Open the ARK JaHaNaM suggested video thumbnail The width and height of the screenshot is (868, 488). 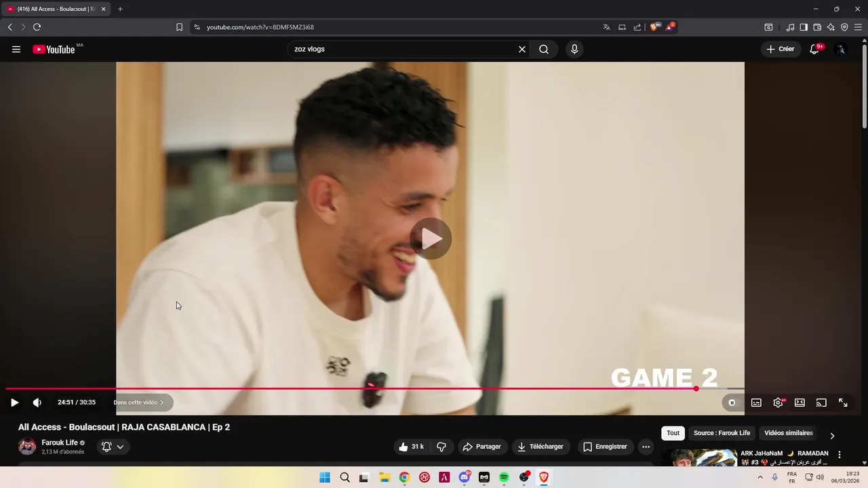pos(700,457)
